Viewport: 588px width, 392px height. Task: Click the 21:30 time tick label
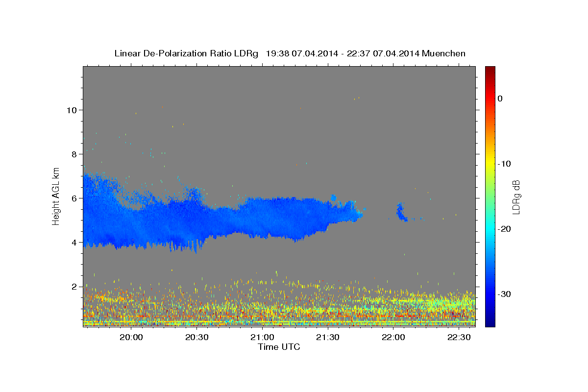pos(328,337)
